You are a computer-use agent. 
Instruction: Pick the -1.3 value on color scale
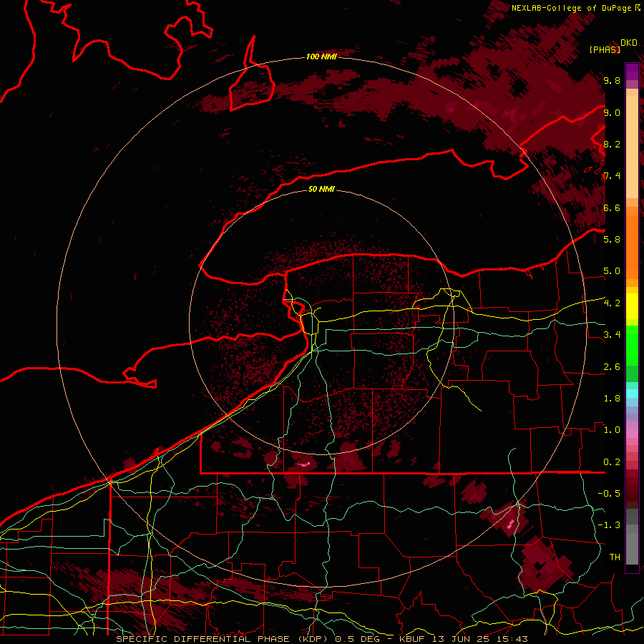coord(609,525)
